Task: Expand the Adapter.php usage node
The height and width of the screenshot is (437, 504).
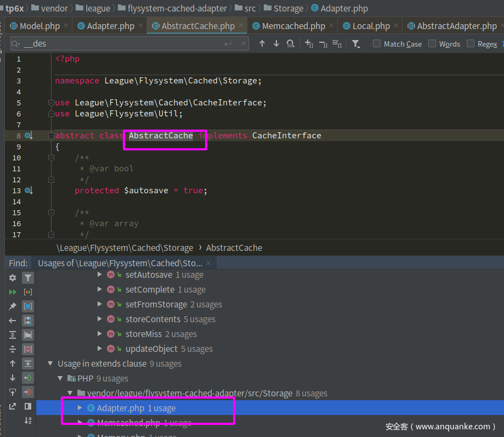Action: (80, 408)
